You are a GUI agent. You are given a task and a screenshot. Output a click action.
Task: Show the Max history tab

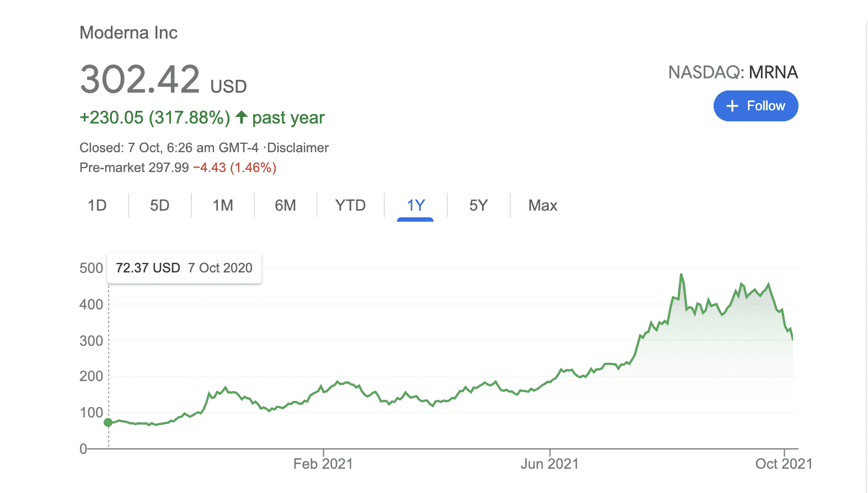click(x=543, y=206)
